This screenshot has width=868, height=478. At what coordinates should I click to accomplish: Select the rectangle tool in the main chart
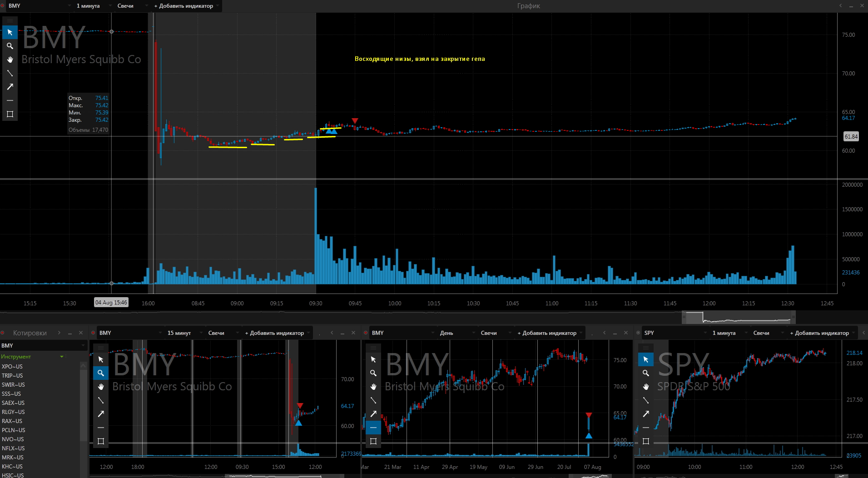[x=10, y=114]
